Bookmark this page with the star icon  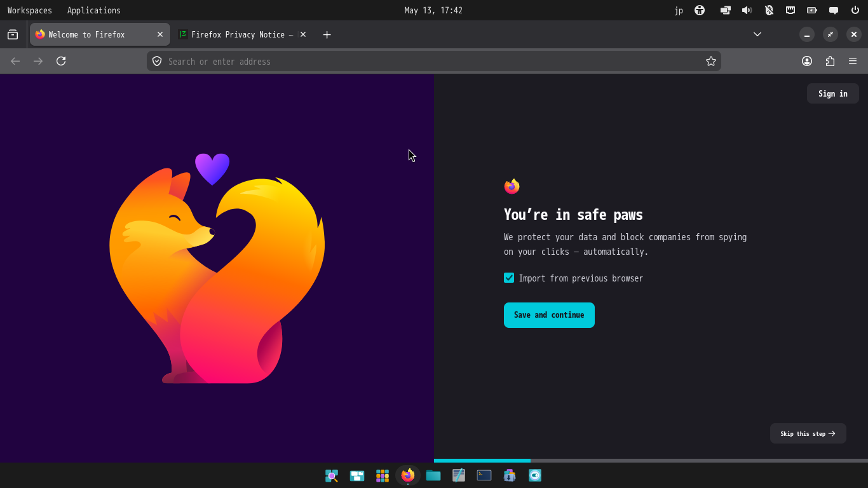pyautogui.click(x=711, y=61)
